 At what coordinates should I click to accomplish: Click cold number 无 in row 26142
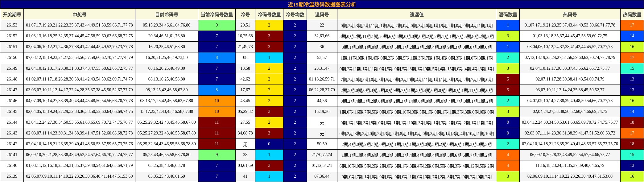245,144
